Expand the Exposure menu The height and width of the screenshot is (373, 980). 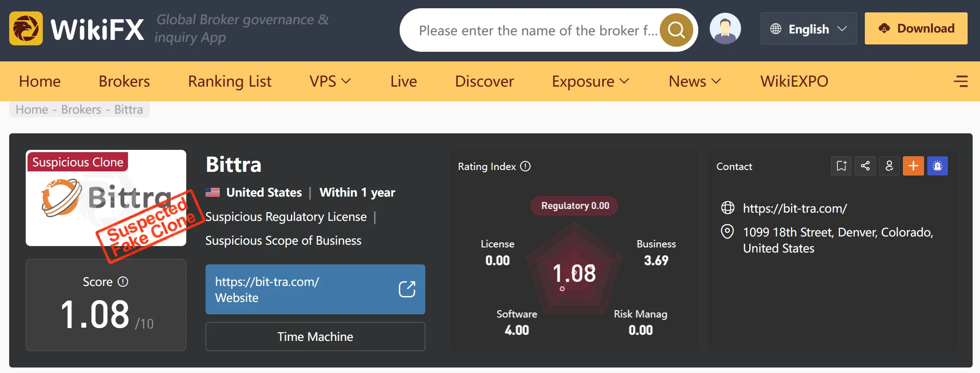(590, 81)
